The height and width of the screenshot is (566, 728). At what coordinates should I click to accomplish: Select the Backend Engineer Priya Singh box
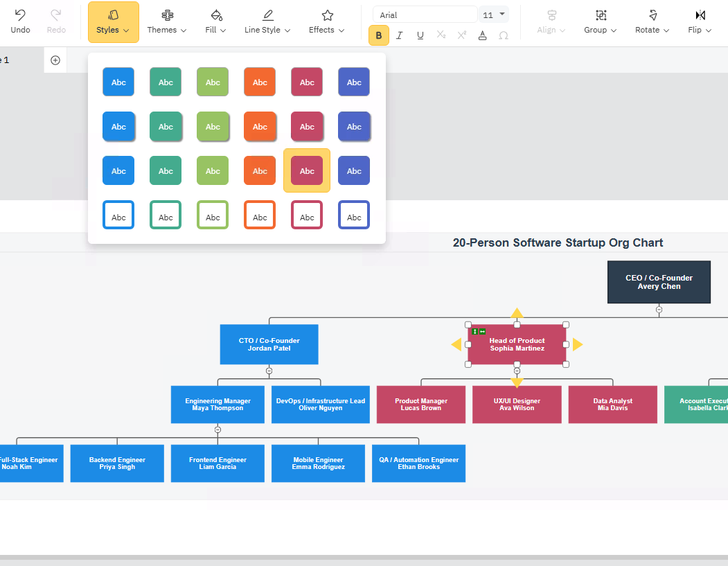click(117, 463)
